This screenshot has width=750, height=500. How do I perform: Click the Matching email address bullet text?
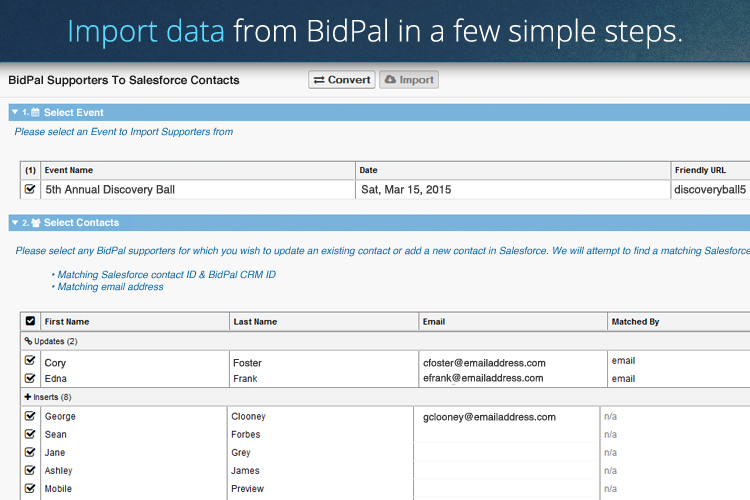[x=110, y=287]
